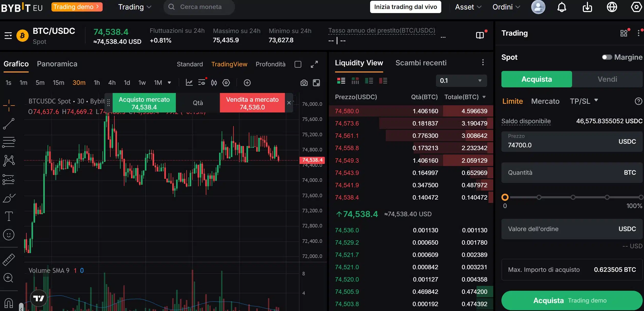Image resolution: width=644 pixels, height=311 pixels.
Task: Select the trend line drawing tool
Action: pos(9,124)
